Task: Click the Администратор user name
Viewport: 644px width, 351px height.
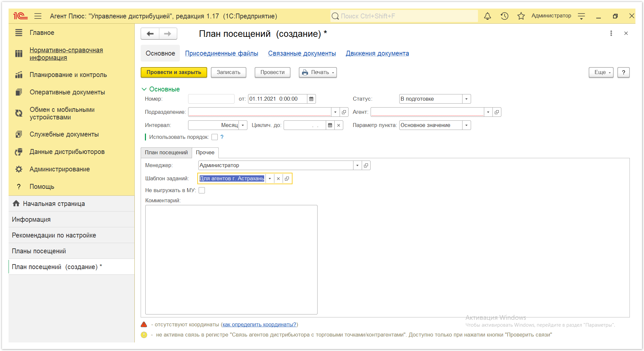Action: click(551, 16)
